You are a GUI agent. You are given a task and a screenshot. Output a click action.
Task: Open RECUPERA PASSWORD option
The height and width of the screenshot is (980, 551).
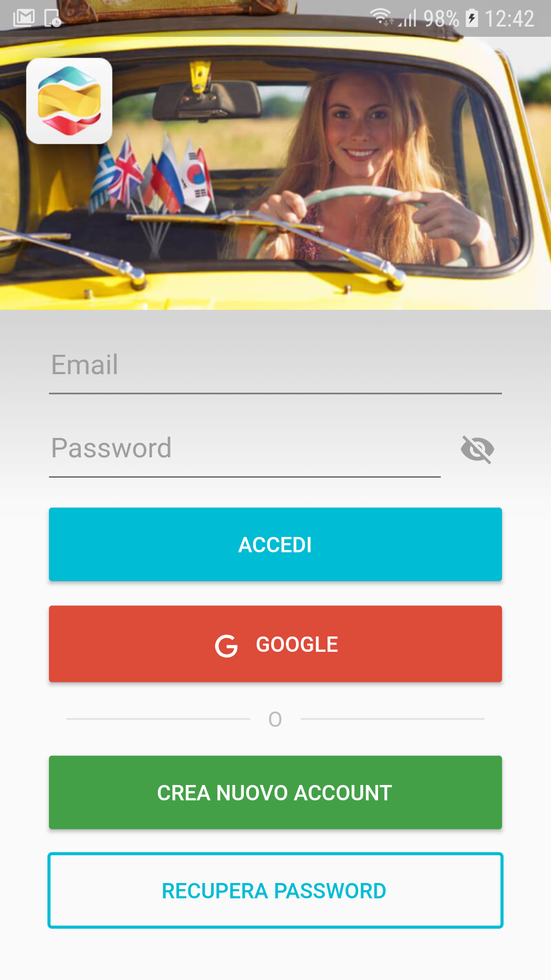[275, 891]
